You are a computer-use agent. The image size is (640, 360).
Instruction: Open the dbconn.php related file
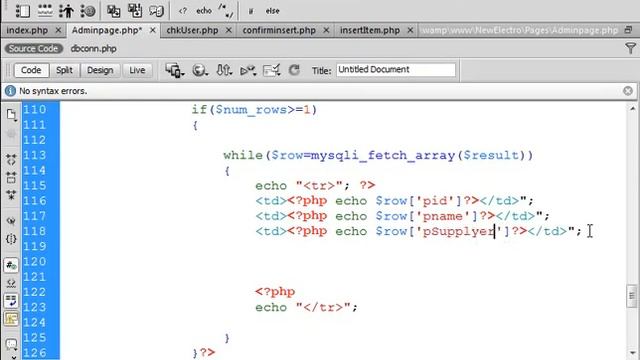point(93,49)
